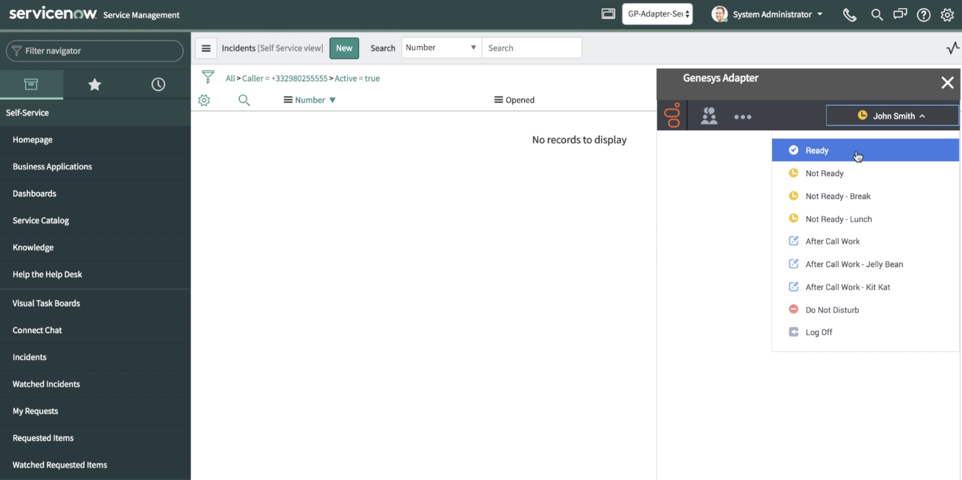Click the Active = true breadcrumb
Screen dimensions: 962x480
click(x=357, y=79)
